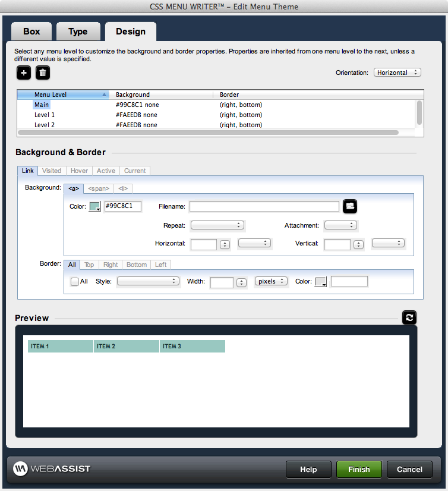Select the Link state tab
Screen dimensions: 448x491
click(x=27, y=171)
